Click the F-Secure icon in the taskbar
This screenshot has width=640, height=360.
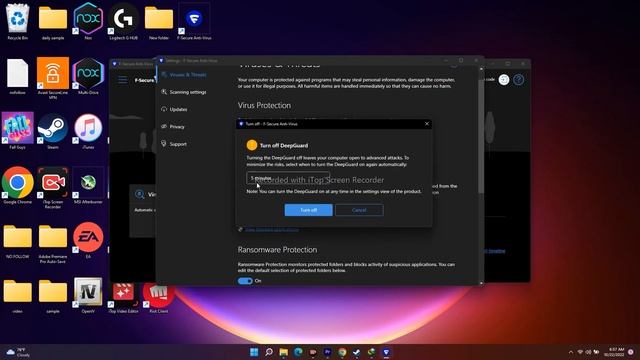point(386,352)
